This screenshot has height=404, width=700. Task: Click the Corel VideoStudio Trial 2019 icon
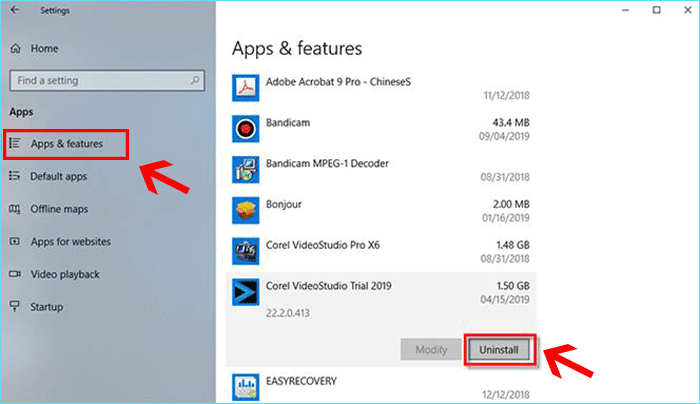tap(246, 292)
